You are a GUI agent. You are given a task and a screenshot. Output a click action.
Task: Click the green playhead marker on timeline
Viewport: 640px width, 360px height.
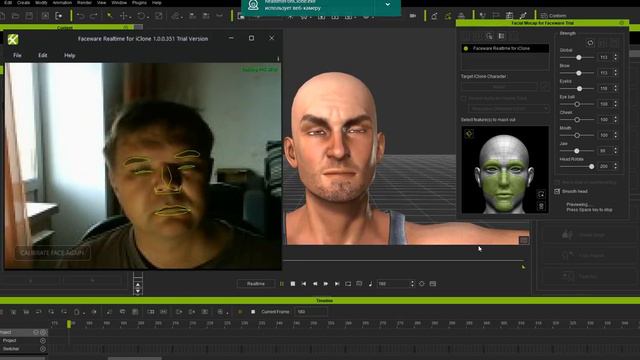[x=69, y=324]
